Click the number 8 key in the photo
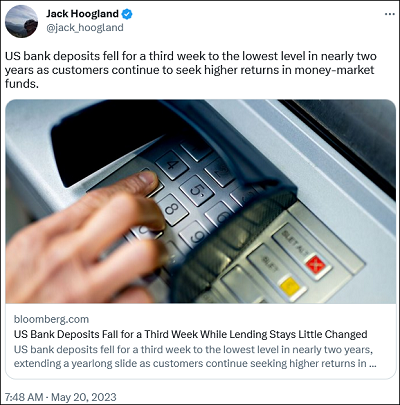 pos(173,210)
